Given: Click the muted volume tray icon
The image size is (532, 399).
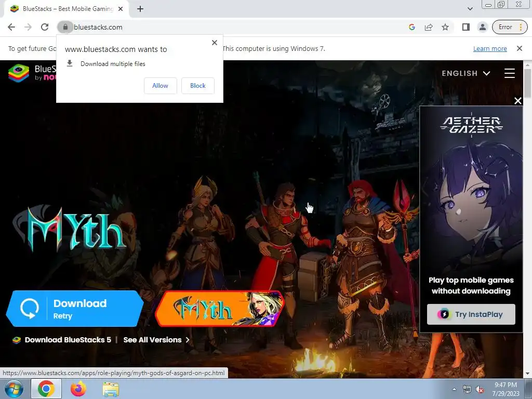Looking at the screenshot, I should click(x=480, y=390).
